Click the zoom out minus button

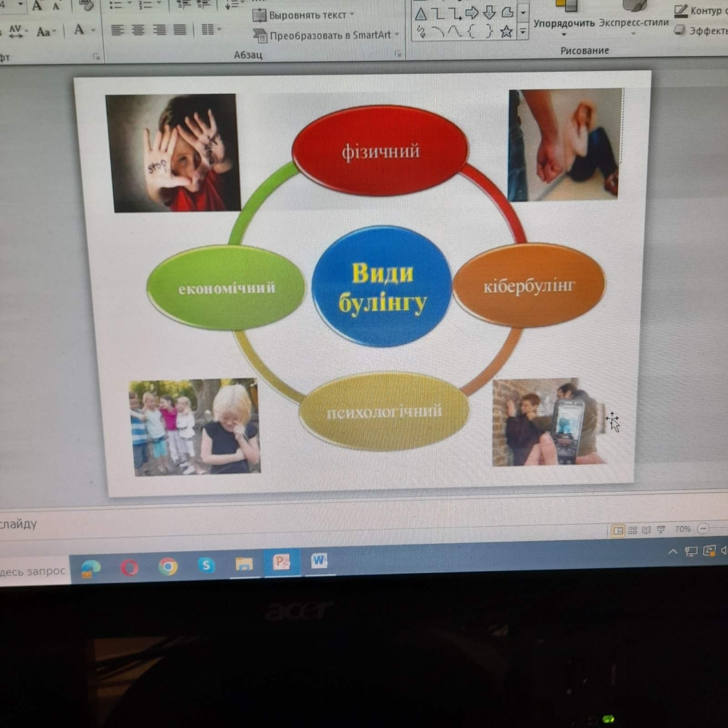703,529
